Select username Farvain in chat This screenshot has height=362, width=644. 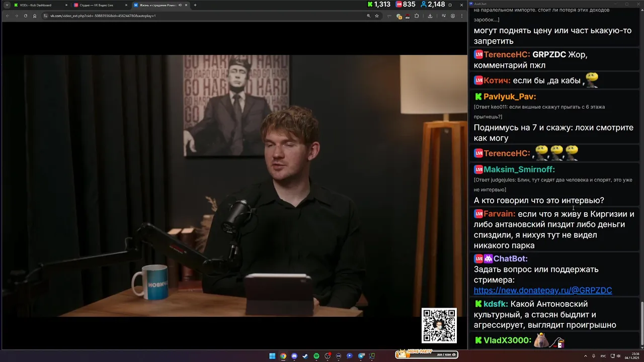pos(500,214)
